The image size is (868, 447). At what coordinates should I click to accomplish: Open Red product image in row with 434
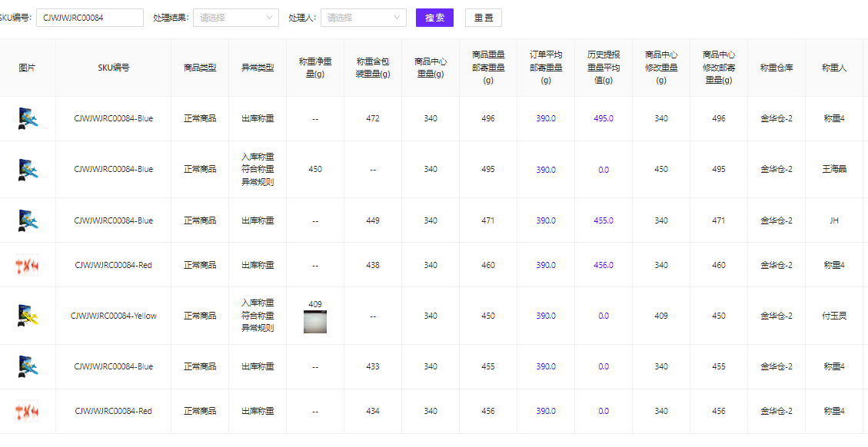coord(27,411)
